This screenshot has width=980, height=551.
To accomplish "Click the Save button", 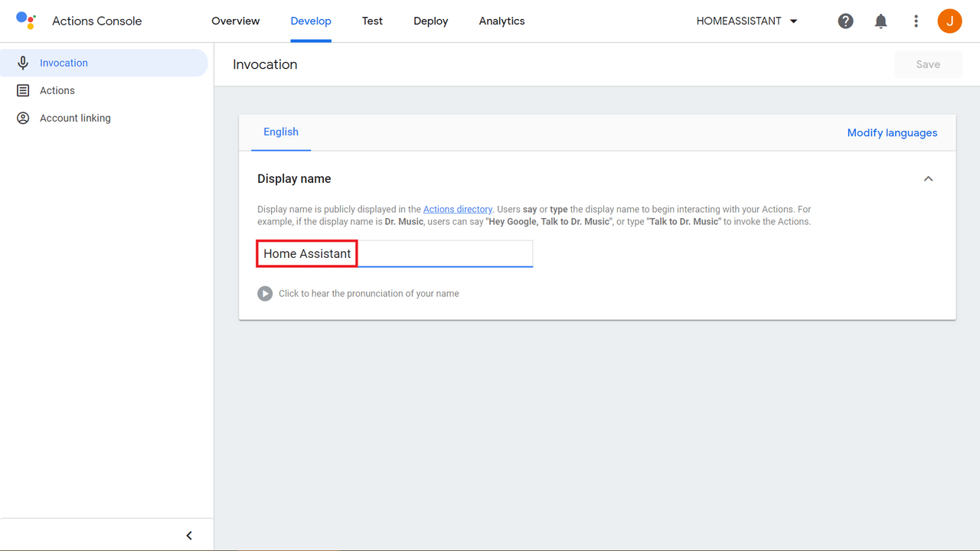I will click(928, 64).
